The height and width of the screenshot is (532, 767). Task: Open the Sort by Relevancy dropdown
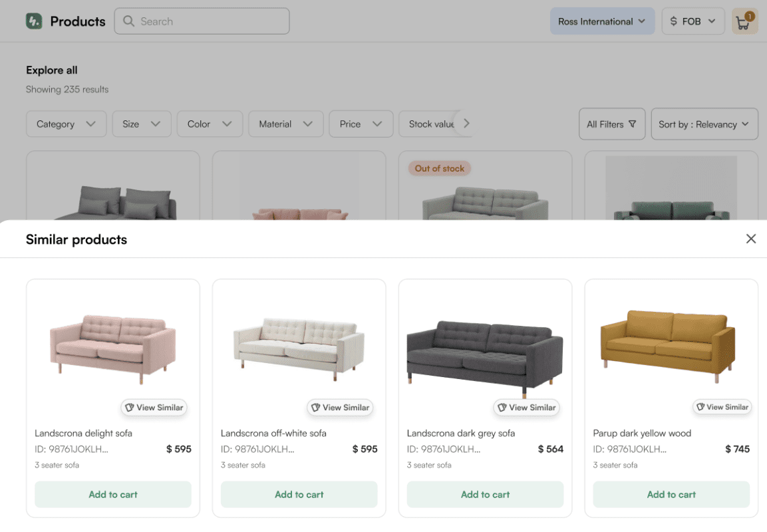(704, 124)
